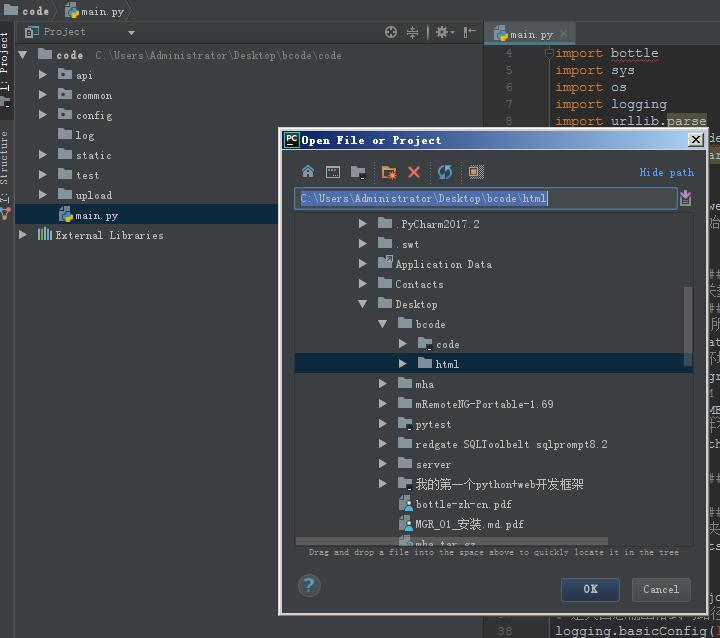Expand External Libraries node

(22, 235)
